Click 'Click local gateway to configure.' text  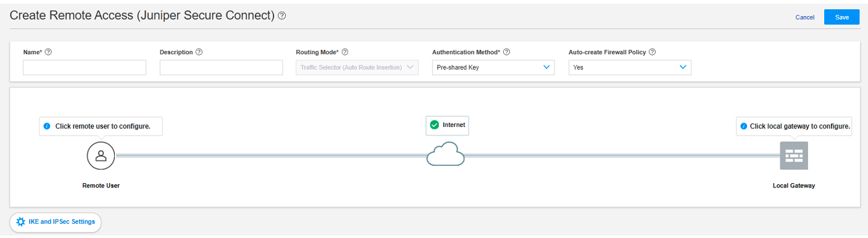[x=800, y=126]
